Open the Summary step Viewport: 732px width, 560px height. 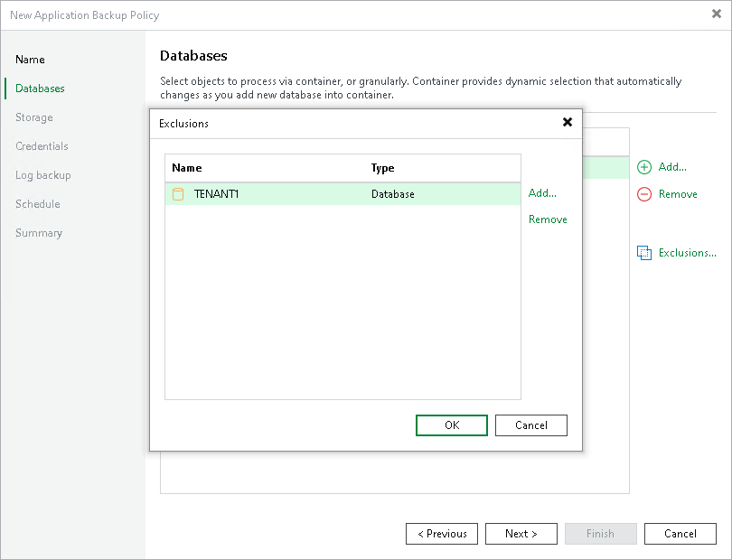click(x=39, y=233)
